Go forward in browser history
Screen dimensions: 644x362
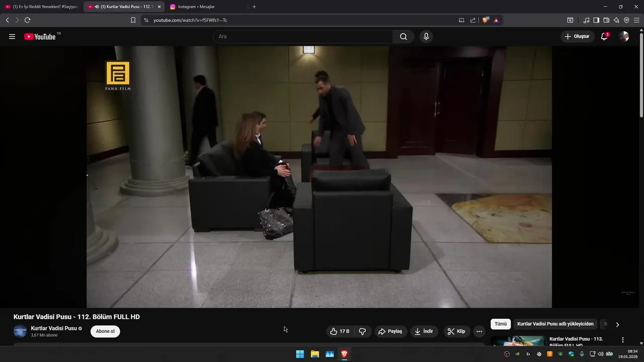pyautogui.click(x=17, y=20)
